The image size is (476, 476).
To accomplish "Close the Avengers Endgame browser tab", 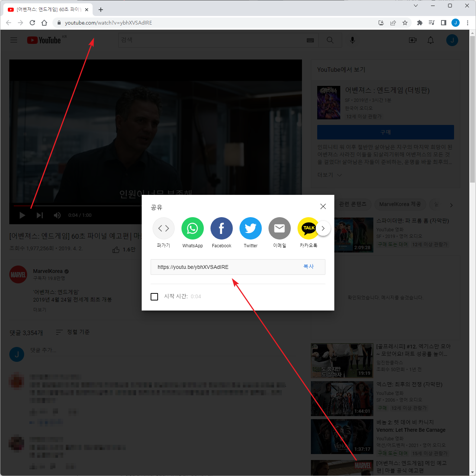I will point(87,10).
